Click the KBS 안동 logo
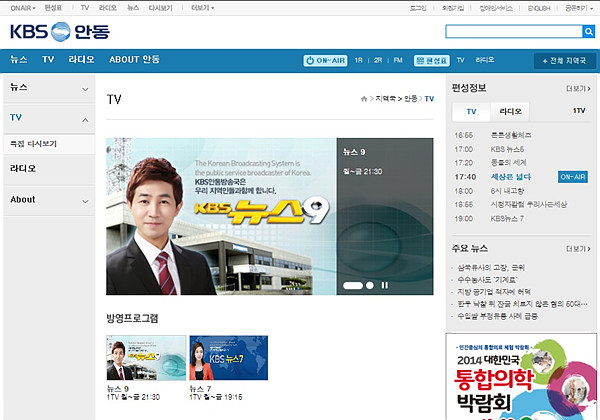This screenshot has height=420, width=600. click(x=60, y=32)
